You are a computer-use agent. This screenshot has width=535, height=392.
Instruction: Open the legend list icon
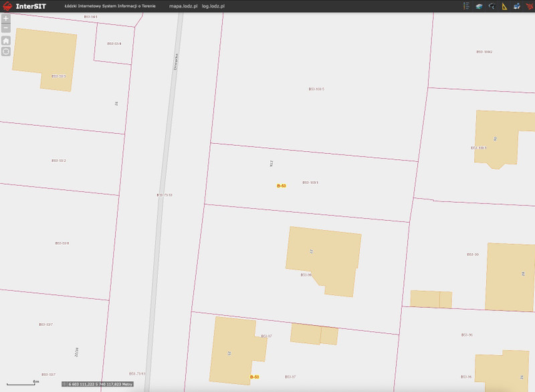(466, 6)
